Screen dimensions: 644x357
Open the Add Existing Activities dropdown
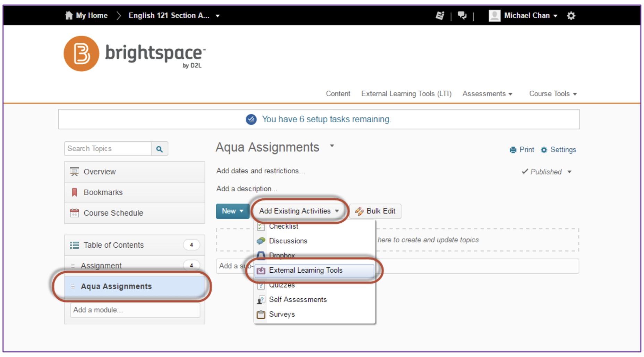coord(299,211)
